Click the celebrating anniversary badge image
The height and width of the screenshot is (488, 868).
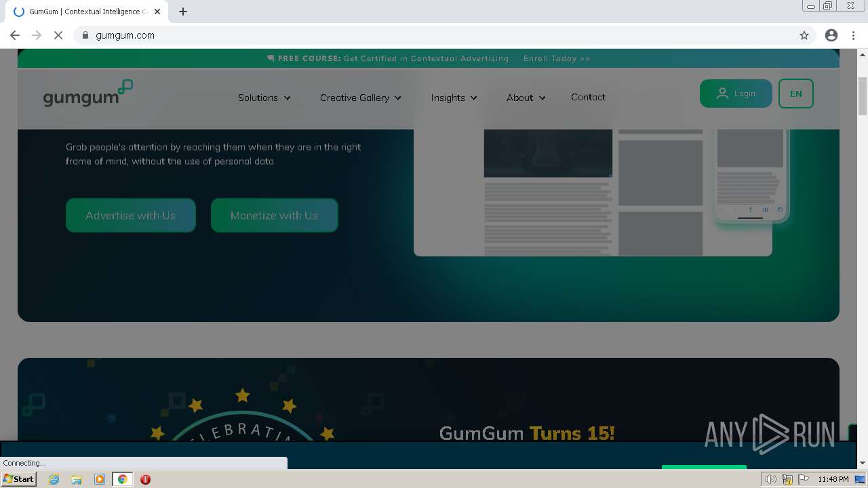pos(242,415)
